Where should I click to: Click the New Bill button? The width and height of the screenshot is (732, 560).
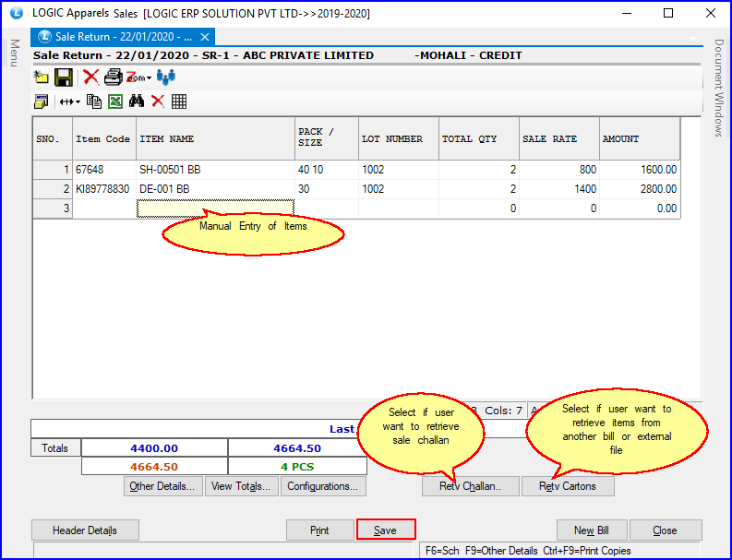[592, 530]
